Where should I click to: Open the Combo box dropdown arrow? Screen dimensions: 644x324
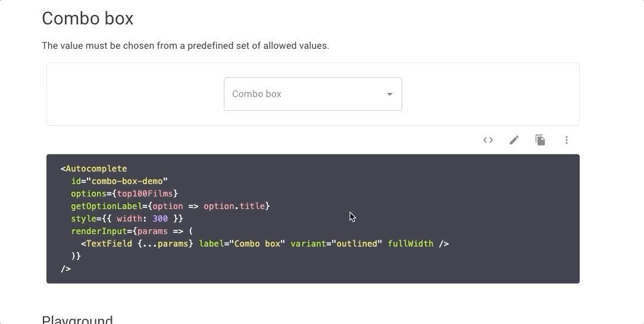(389, 94)
